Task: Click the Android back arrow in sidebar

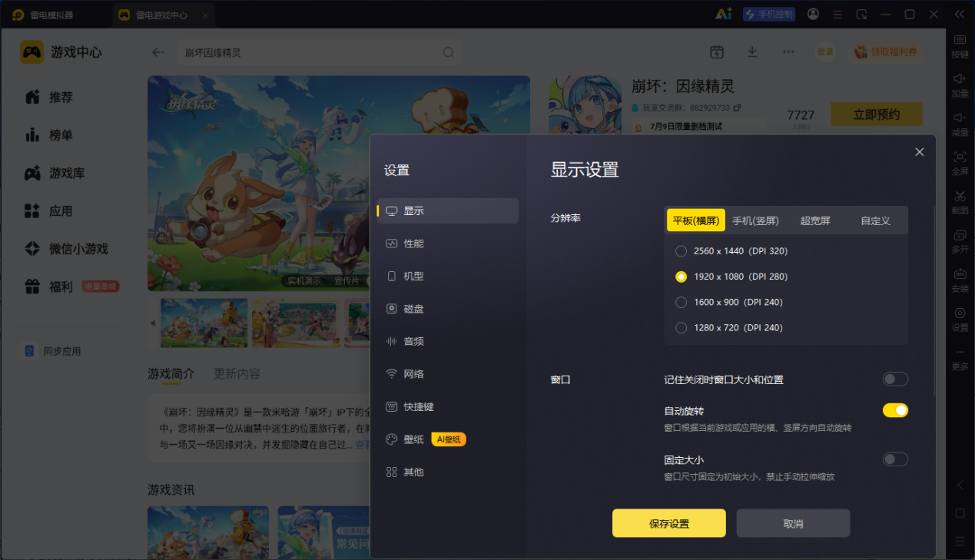Action: pyautogui.click(x=960, y=485)
